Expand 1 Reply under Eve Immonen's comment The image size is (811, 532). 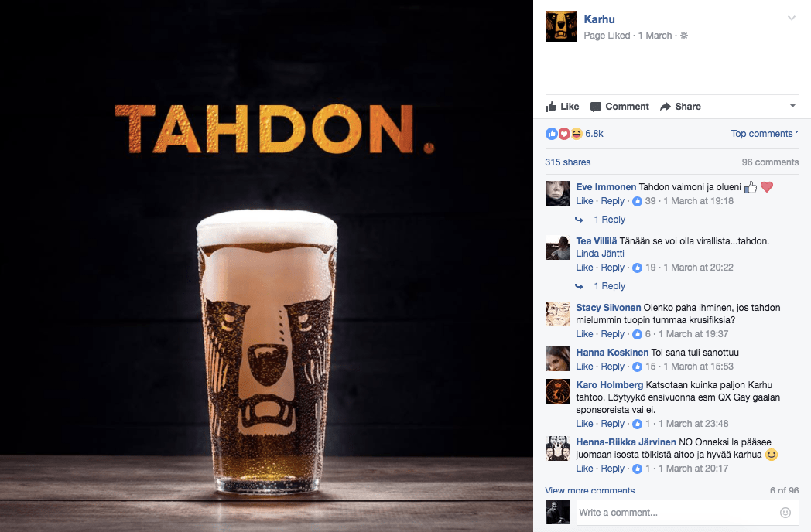609,219
